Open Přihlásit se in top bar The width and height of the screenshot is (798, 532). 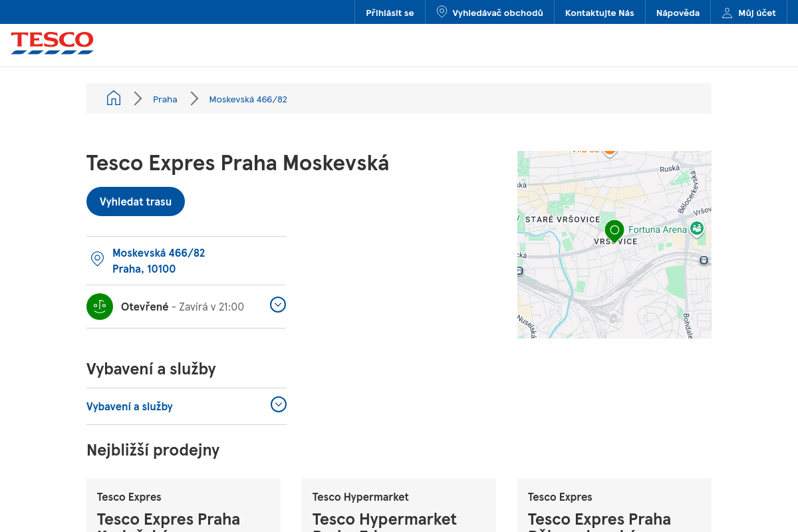click(390, 13)
